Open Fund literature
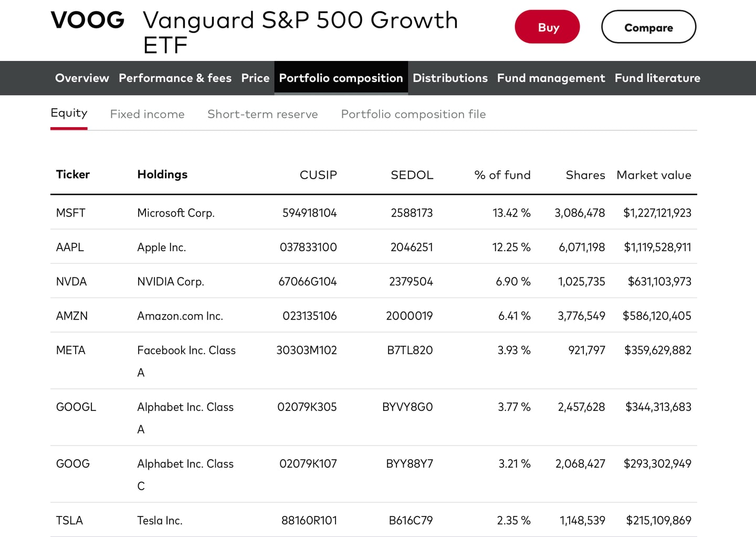This screenshot has height=537, width=756. coord(657,78)
